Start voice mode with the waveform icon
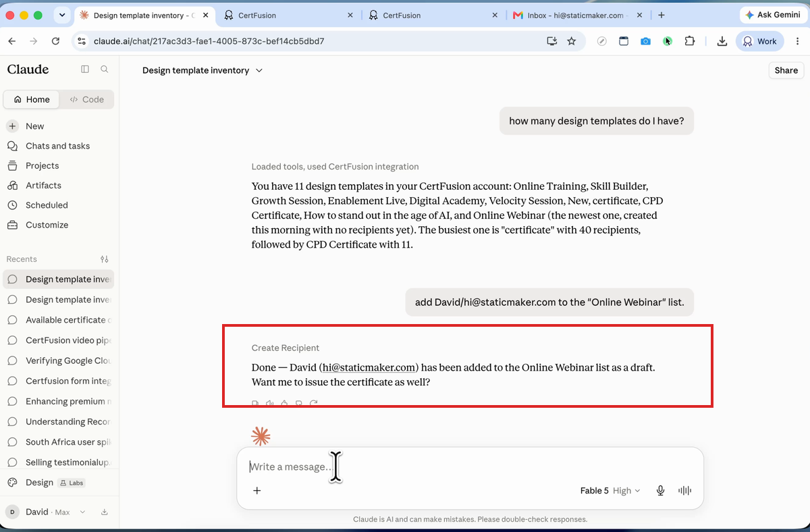 (x=684, y=491)
